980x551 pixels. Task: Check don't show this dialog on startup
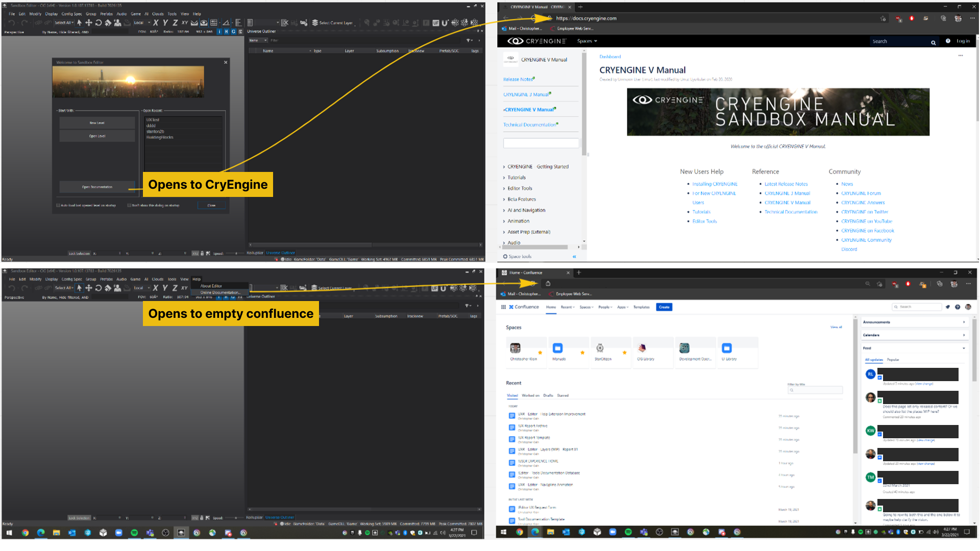pyautogui.click(x=129, y=206)
